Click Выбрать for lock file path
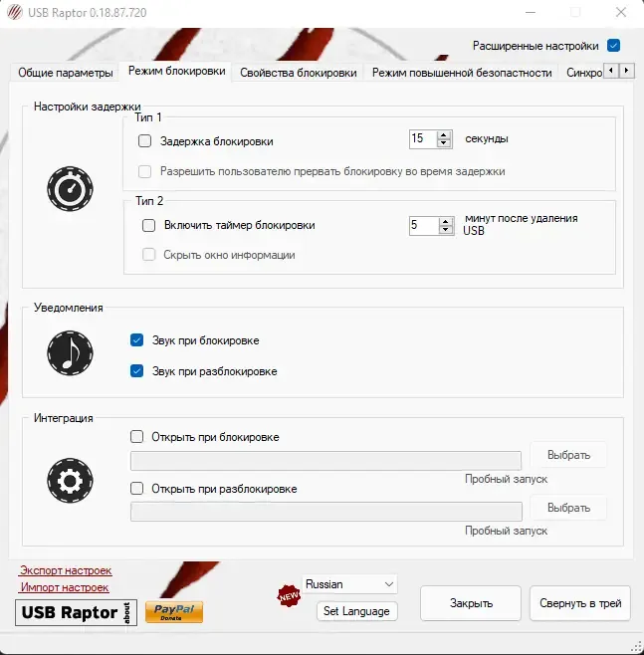Screen dimensions: 644x655 pyautogui.click(x=568, y=455)
